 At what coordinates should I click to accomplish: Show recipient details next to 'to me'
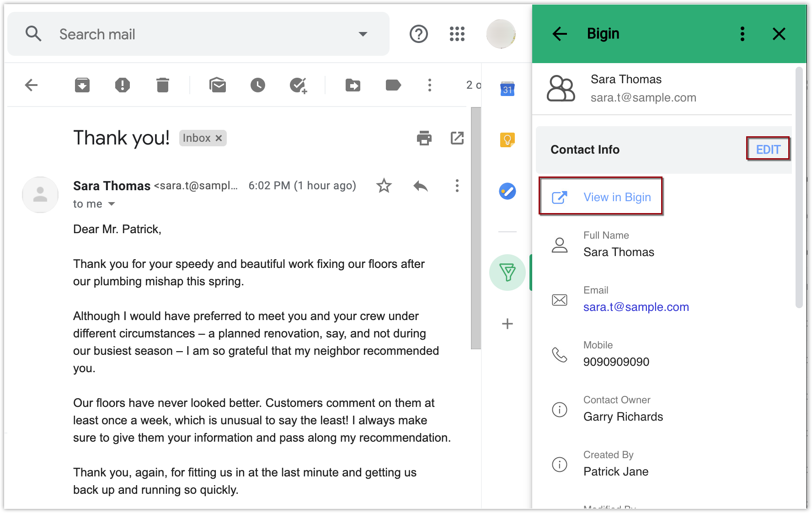(x=112, y=204)
